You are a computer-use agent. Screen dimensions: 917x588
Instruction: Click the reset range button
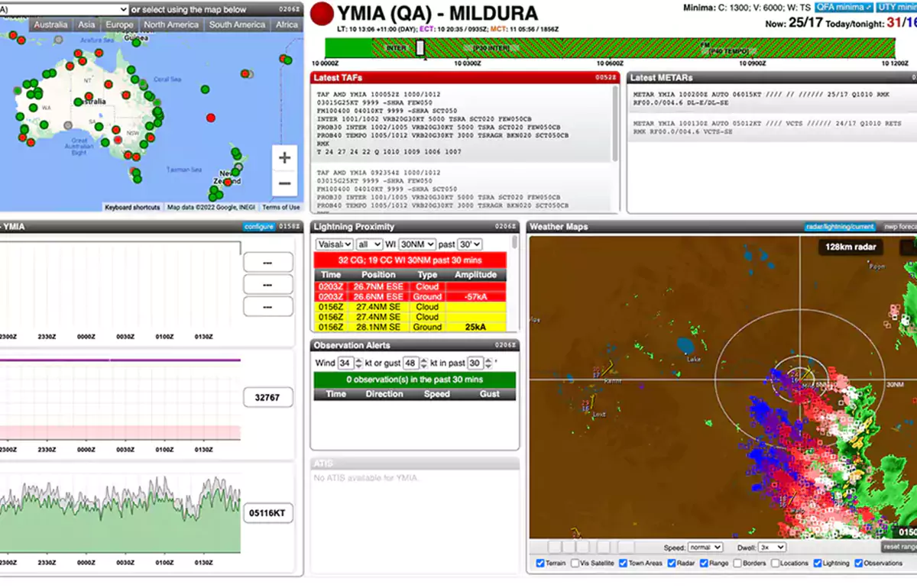pos(898,547)
